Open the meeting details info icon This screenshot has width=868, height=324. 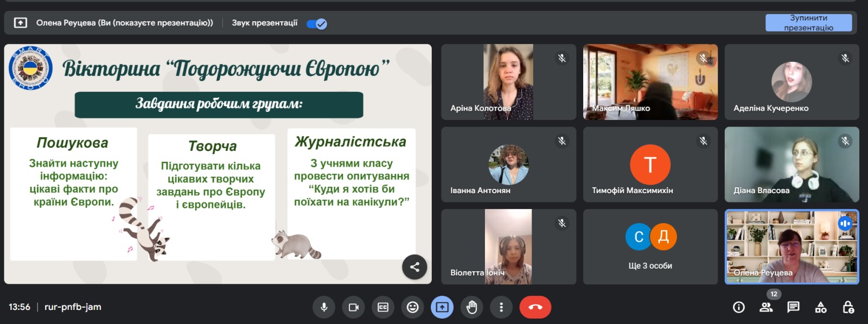pyautogui.click(x=739, y=307)
